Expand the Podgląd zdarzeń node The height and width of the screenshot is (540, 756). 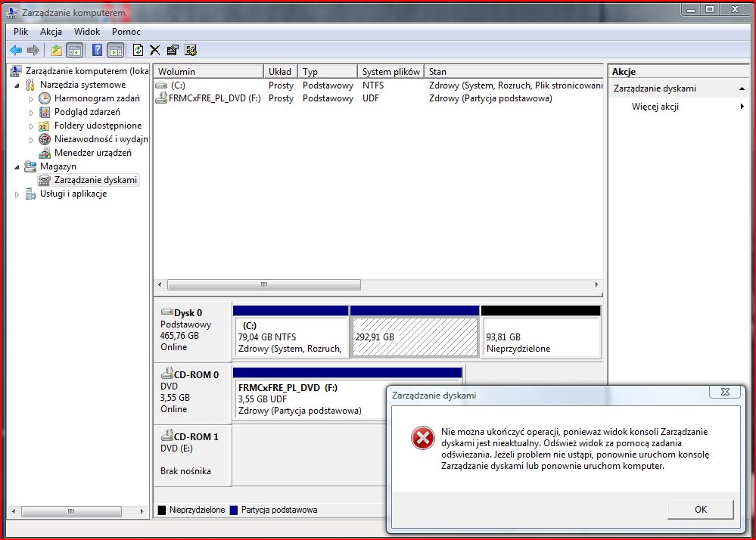click(x=31, y=112)
